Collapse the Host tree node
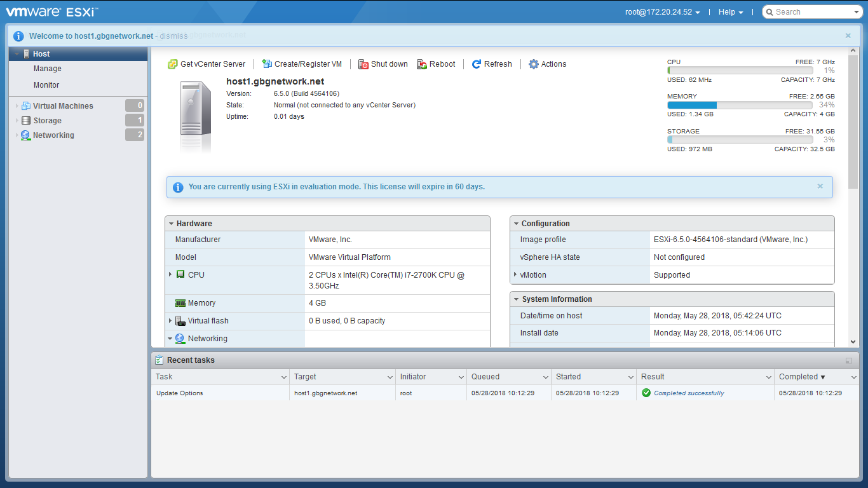 [17, 54]
